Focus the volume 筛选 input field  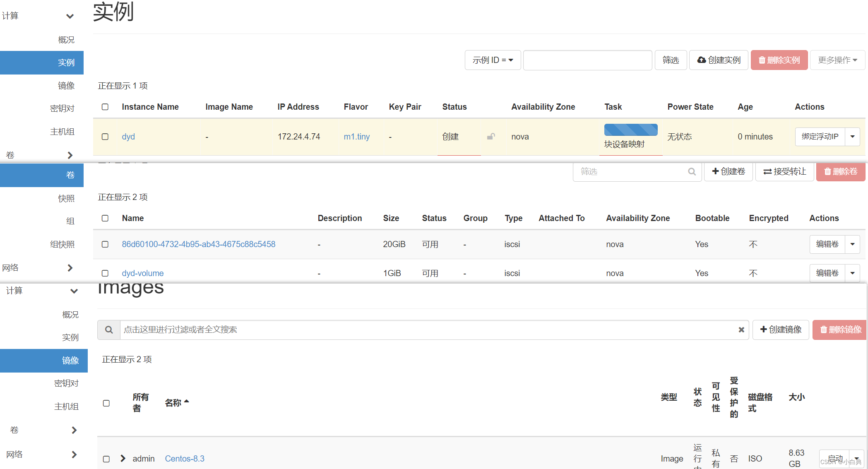point(637,172)
